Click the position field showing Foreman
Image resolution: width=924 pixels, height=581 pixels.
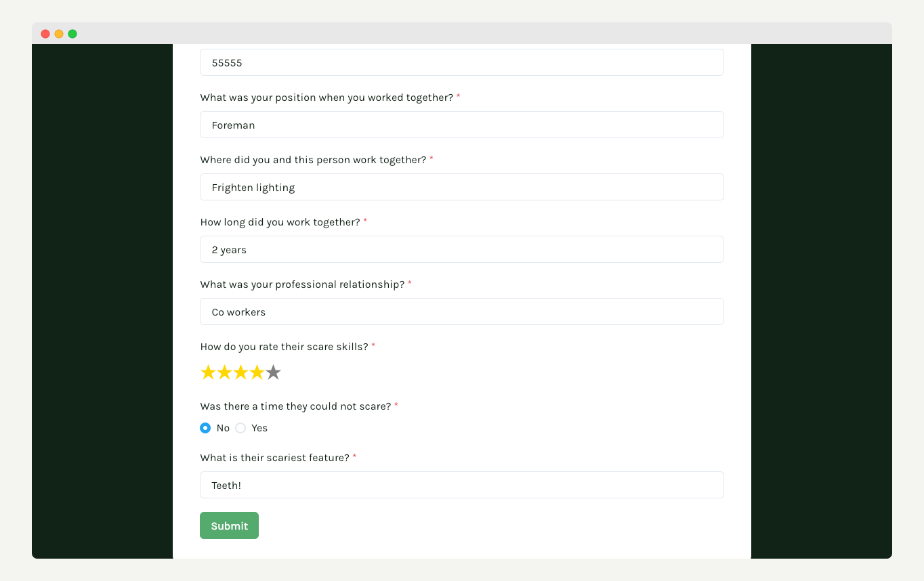point(462,125)
